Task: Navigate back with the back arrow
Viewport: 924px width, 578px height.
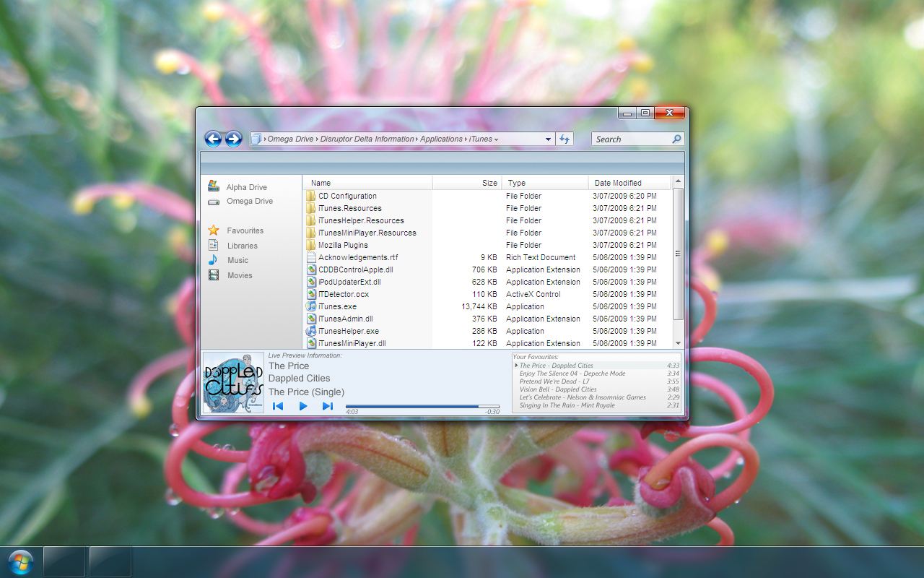Action: tap(213, 139)
